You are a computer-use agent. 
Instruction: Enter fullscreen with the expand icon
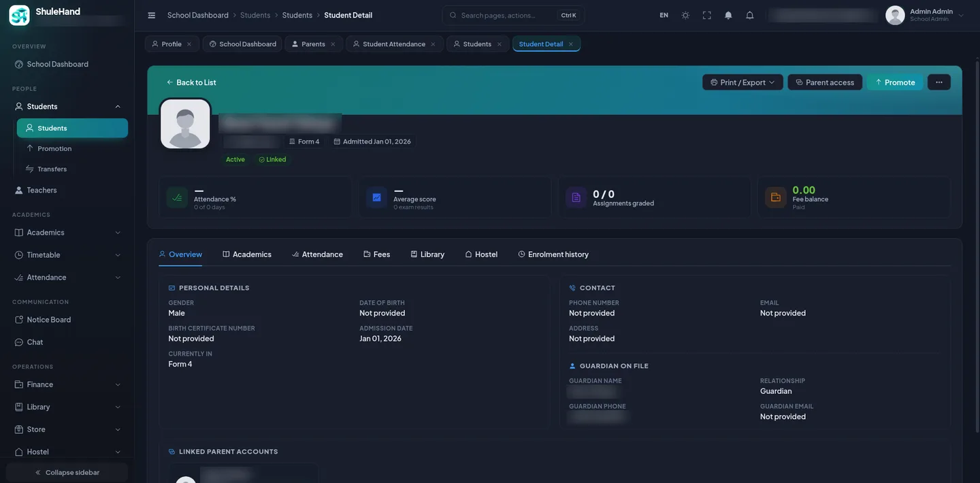[x=707, y=15]
